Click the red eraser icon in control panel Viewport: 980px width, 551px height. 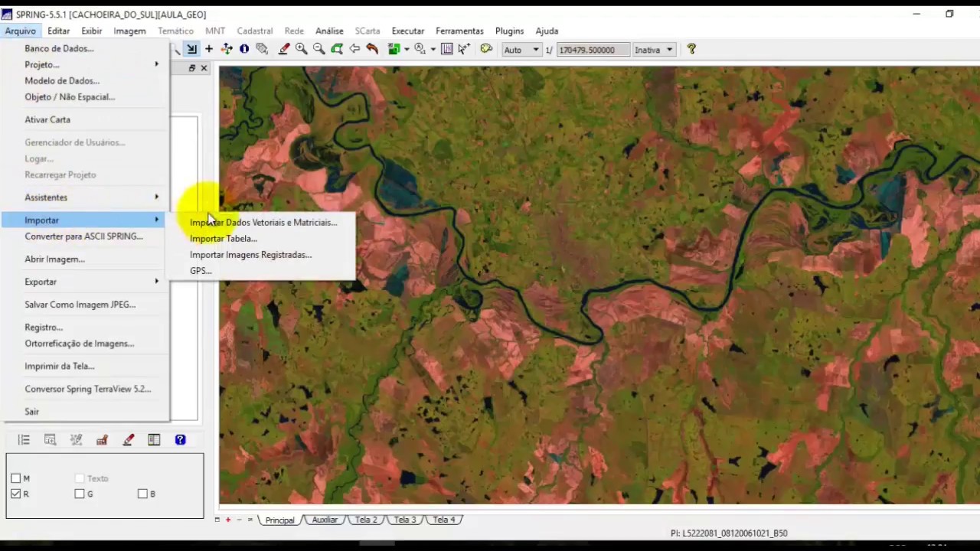[128, 440]
